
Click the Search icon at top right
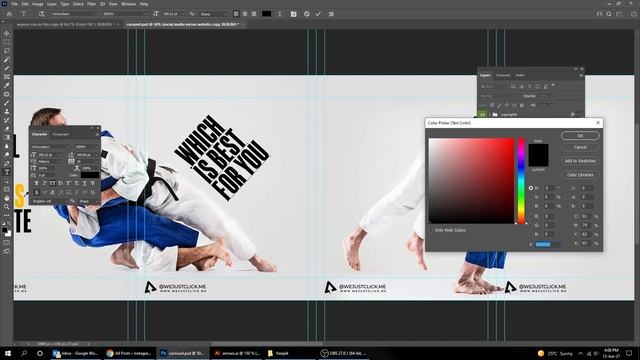(x=609, y=14)
